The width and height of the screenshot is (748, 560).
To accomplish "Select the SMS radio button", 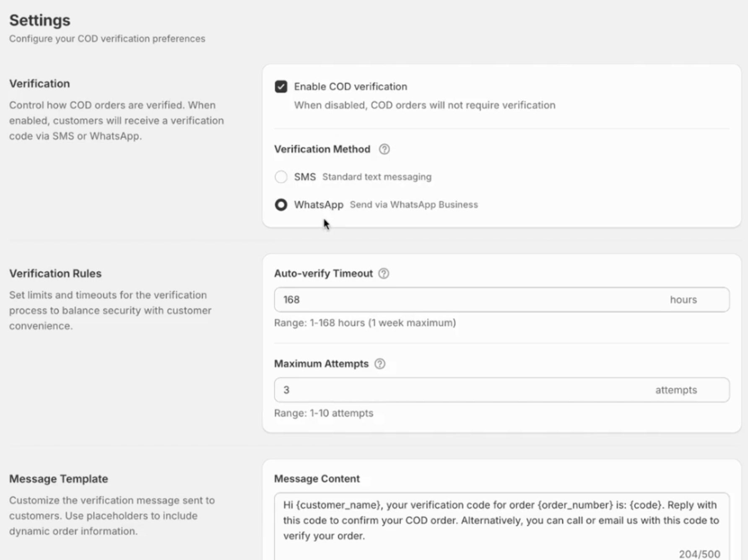I will (x=281, y=177).
